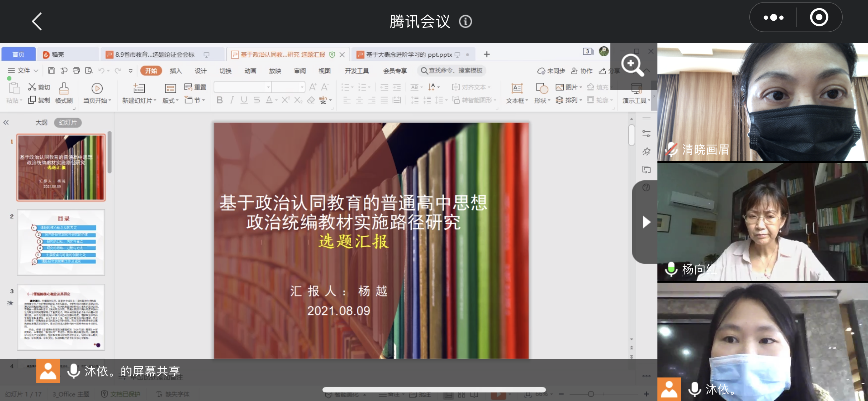Image resolution: width=868 pixels, height=401 pixels.
Task: Open 排列 arrange dropdown
Action: coord(569,100)
